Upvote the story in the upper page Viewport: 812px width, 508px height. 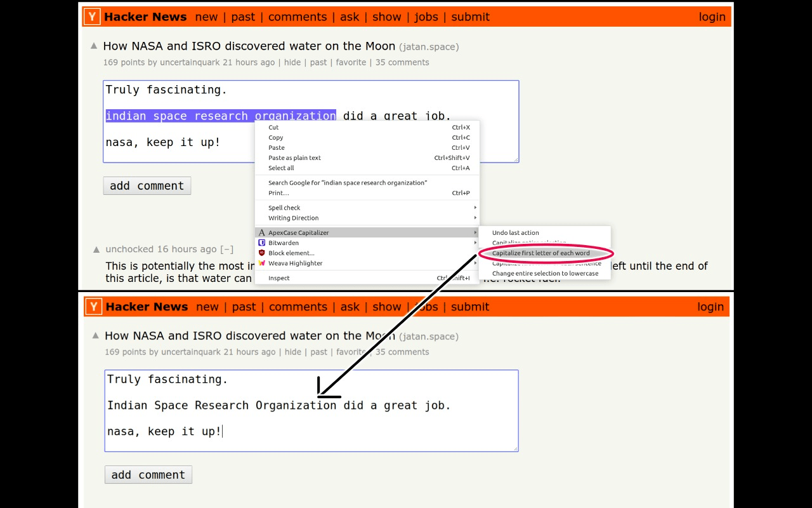tap(94, 46)
